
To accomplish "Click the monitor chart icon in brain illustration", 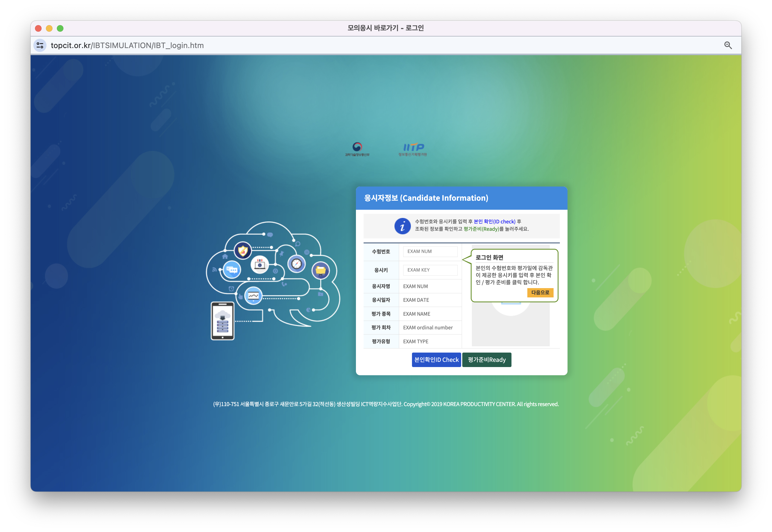I will 253,295.
